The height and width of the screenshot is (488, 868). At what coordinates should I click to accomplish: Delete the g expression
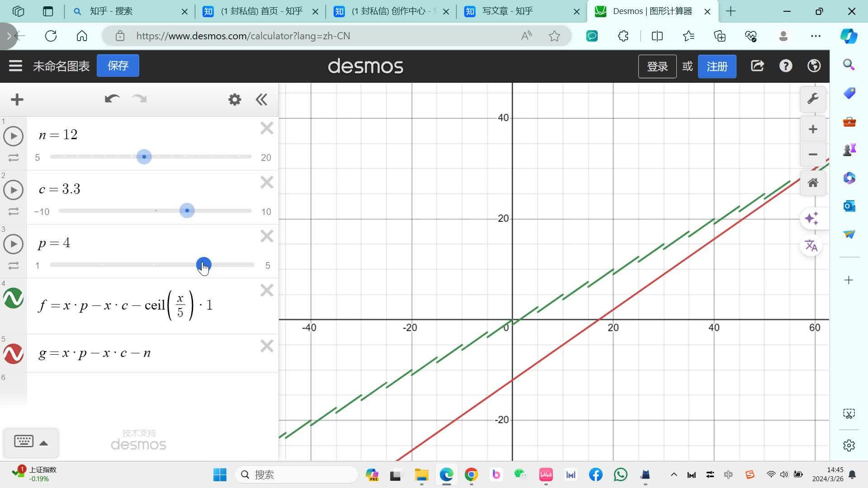click(267, 346)
